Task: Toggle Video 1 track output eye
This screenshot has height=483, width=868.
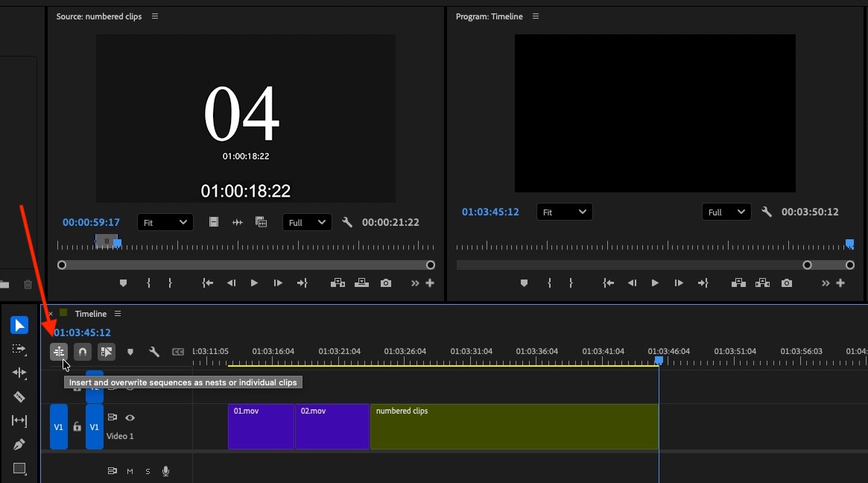Action: click(x=130, y=417)
